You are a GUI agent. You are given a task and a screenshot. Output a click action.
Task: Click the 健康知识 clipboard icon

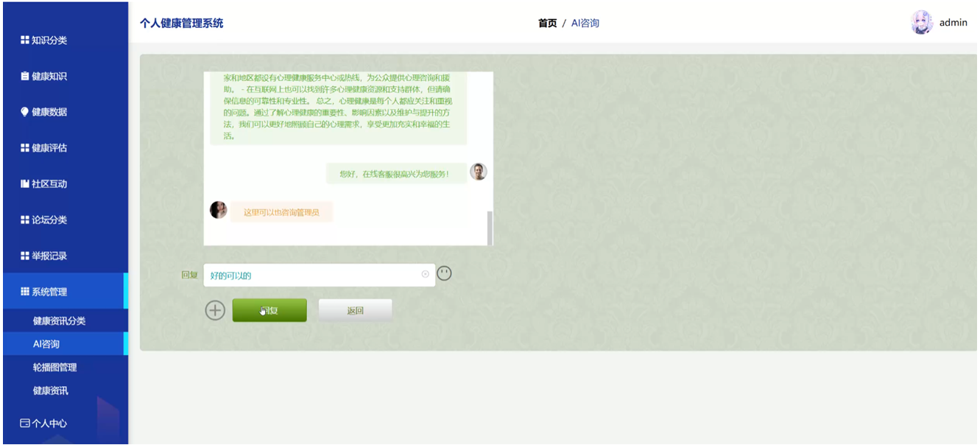tap(25, 77)
